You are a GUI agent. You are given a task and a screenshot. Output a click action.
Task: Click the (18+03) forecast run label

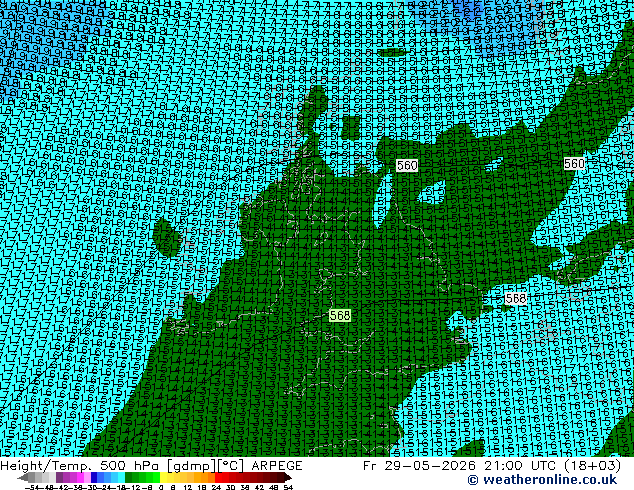pyautogui.click(x=593, y=466)
